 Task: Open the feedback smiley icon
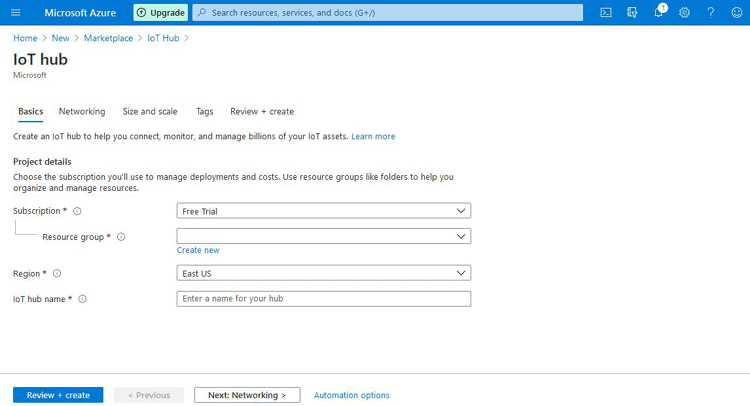(737, 12)
